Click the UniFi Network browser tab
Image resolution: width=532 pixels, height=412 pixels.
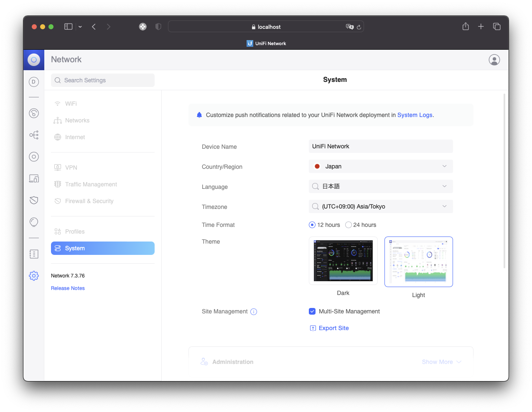[266, 43]
